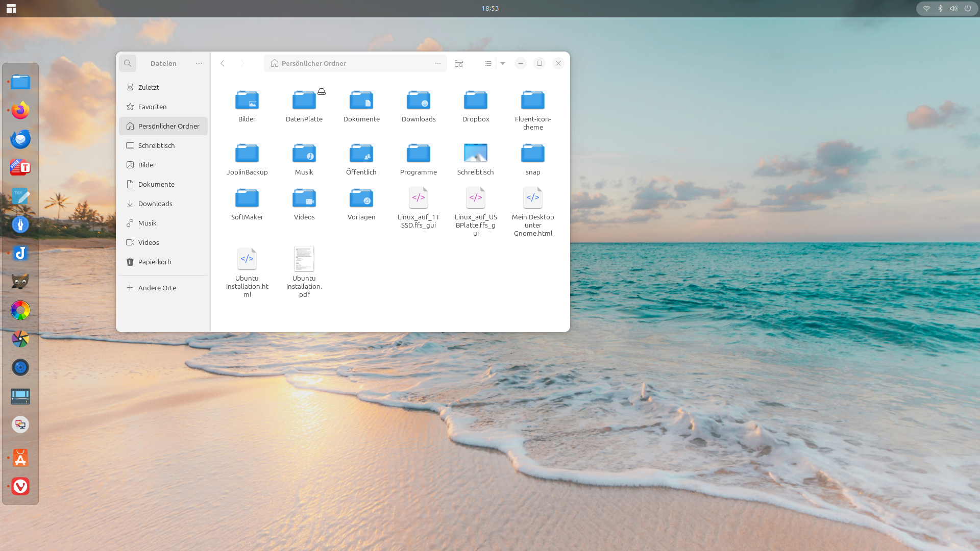The height and width of the screenshot is (551, 980).
Task: Click the search icon in Dateien
Action: click(128, 63)
